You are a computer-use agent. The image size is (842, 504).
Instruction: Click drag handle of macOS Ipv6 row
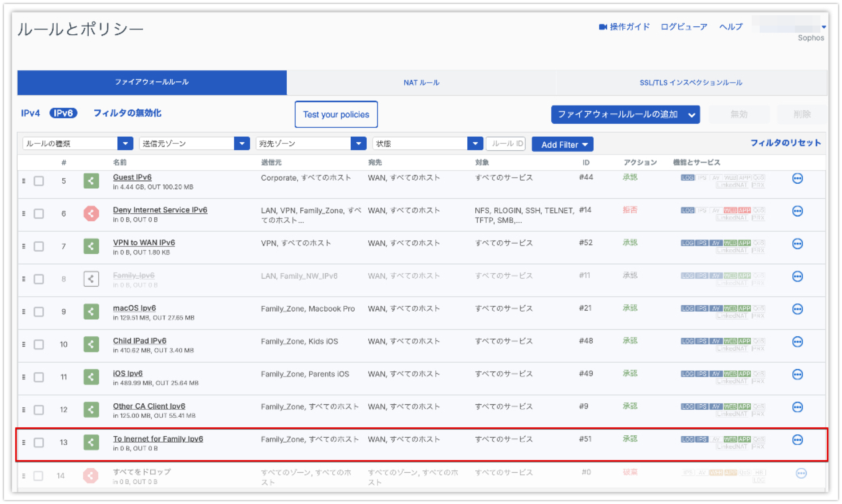click(x=24, y=312)
